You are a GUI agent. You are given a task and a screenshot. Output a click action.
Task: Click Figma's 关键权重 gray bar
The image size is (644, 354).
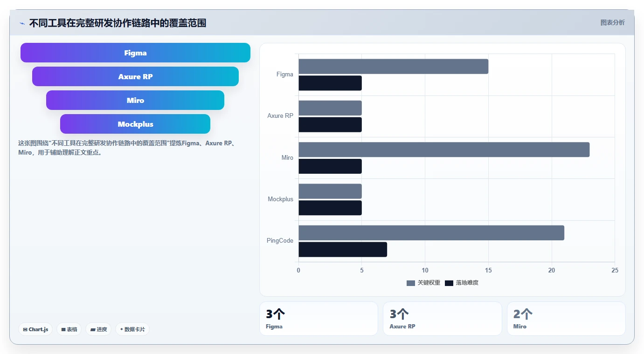(x=393, y=66)
